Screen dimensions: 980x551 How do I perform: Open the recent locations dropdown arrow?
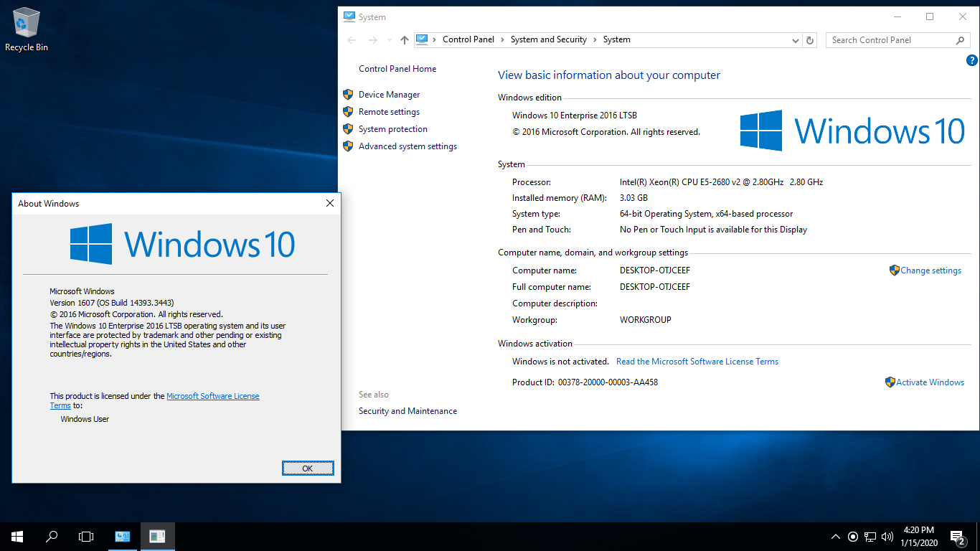390,40
